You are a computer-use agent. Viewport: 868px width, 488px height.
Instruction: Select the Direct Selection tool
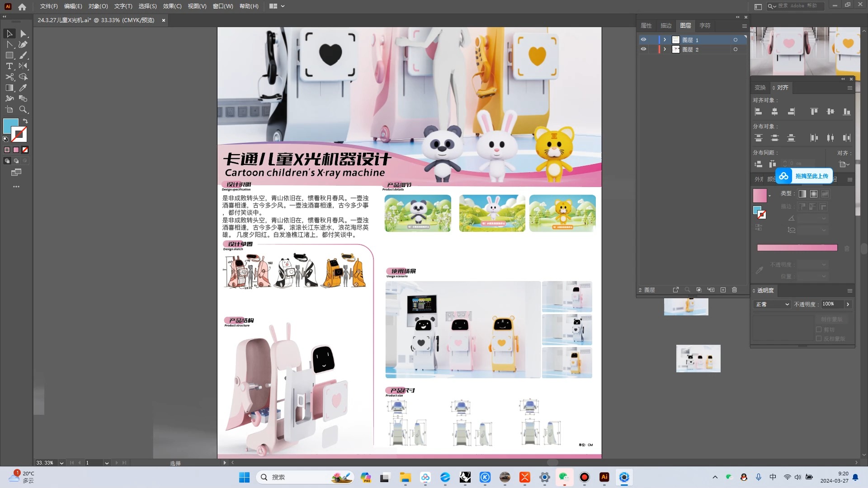[x=23, y=34]
